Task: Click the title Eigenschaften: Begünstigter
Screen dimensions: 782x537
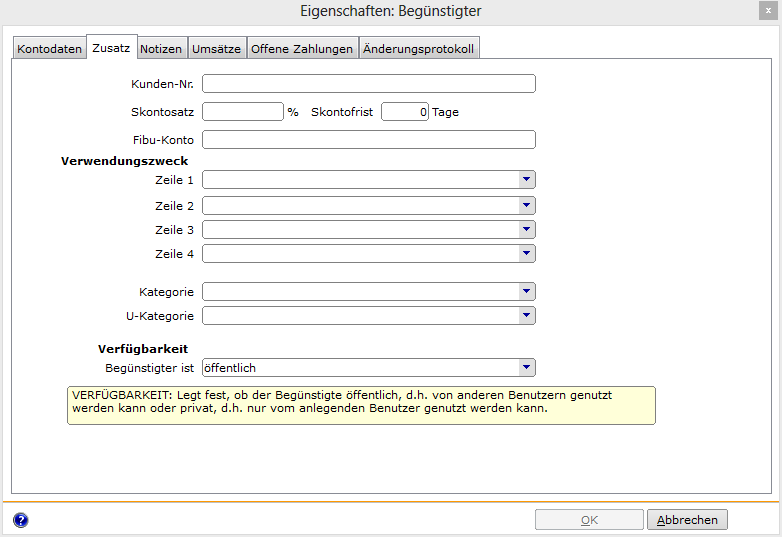Action: point(391,11)
